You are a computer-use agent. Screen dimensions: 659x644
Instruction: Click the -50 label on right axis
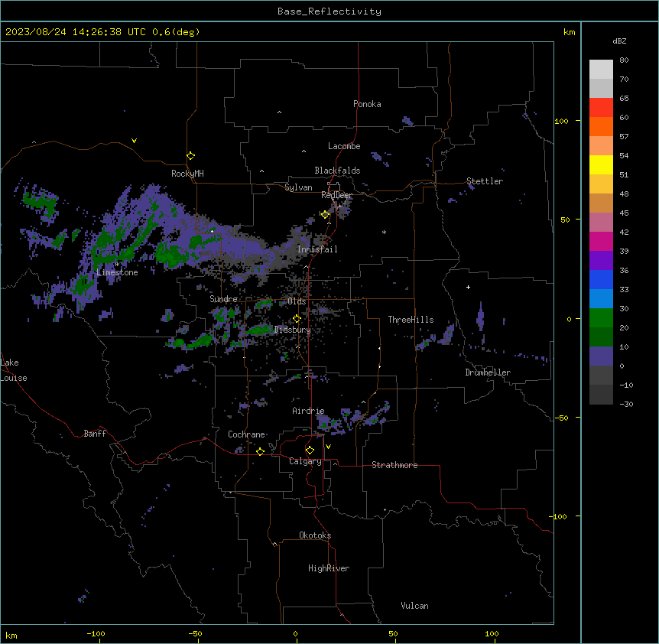pos(561,418)
